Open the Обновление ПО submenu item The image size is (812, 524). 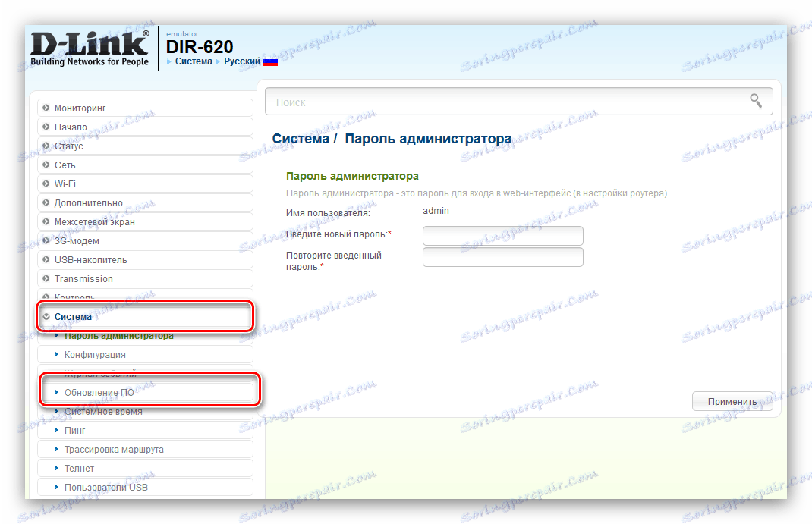click(145, 393)
